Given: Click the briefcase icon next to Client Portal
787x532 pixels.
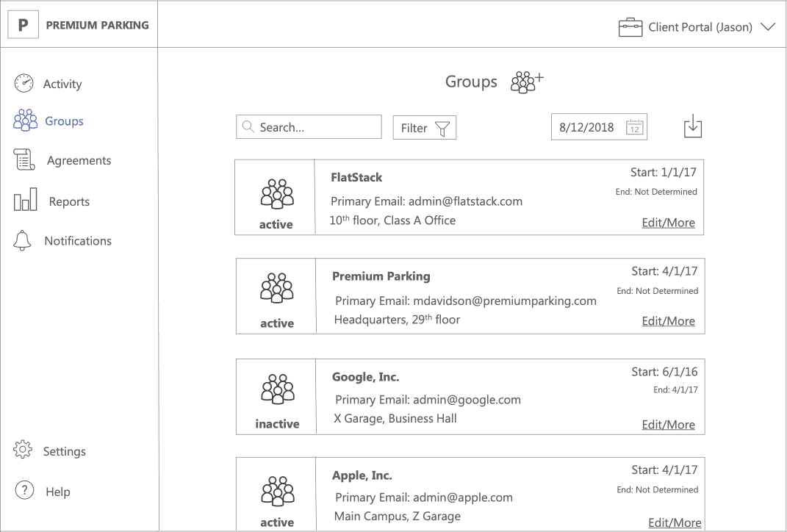Looking at the screenshot, I should (630, 26).
